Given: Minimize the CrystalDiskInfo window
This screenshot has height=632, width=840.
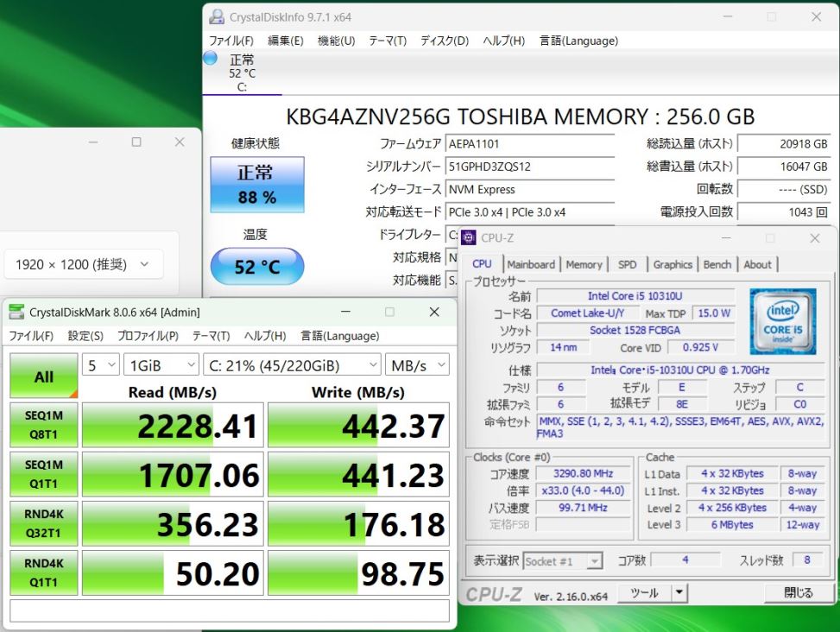Looking at the screenshot, I should click(728, 16).
